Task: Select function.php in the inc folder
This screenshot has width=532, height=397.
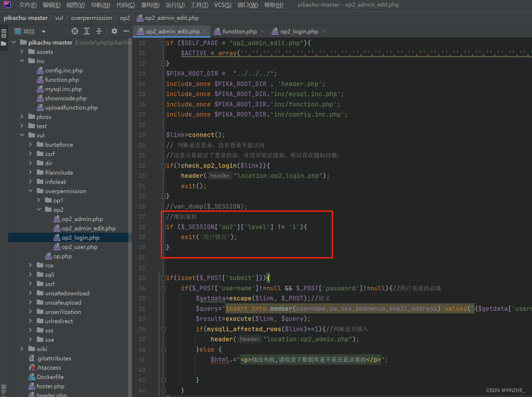Action: point(62,79)
